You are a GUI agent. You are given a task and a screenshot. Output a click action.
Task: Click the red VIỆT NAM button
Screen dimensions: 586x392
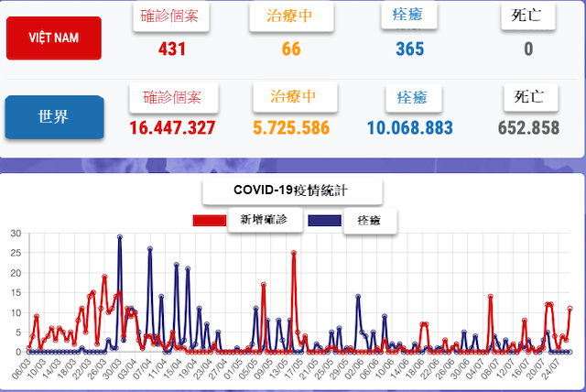pos(53,38)
